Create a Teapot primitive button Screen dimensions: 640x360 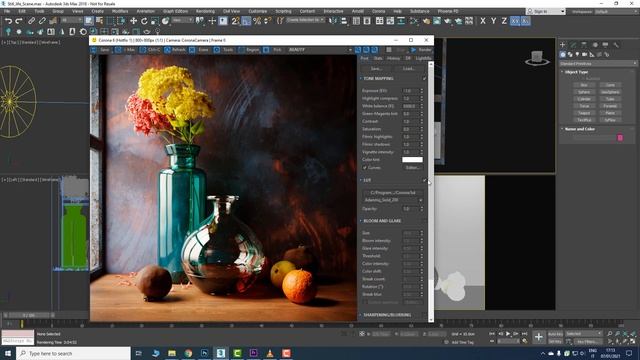584,113
